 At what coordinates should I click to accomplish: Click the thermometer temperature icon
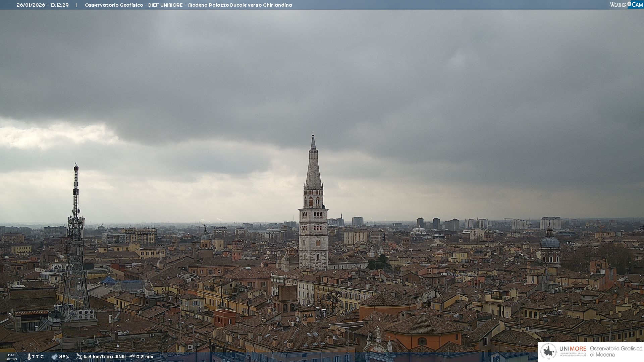point(29,357)
